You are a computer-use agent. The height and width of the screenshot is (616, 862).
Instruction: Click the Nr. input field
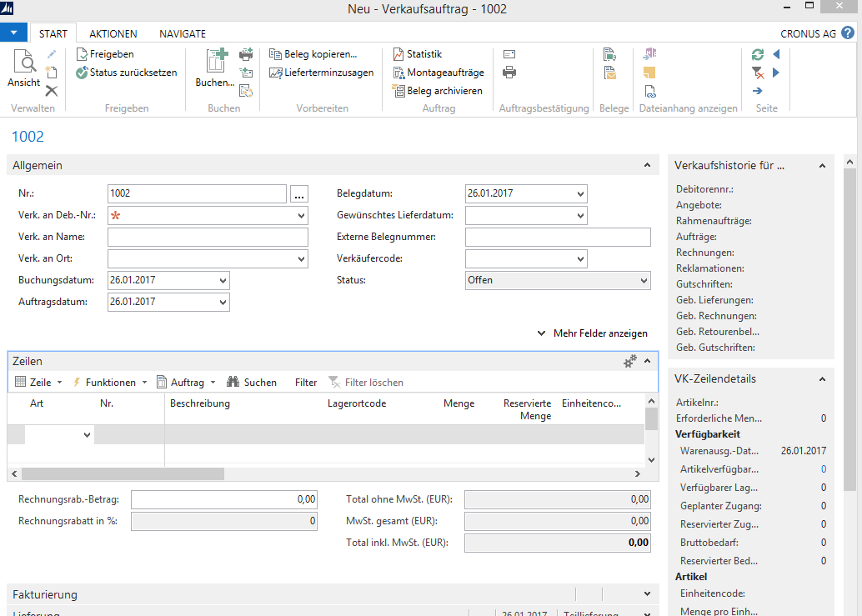(197, 193)
